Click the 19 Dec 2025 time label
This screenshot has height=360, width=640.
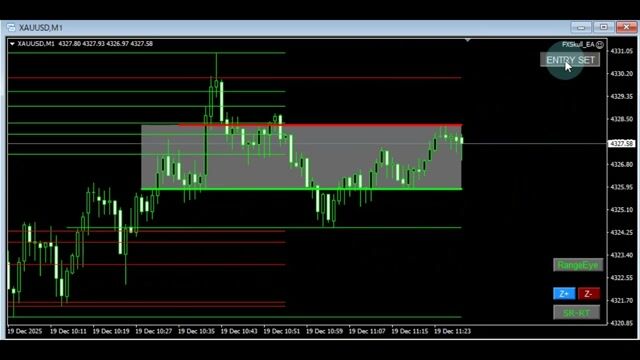[x=25, y=331]
